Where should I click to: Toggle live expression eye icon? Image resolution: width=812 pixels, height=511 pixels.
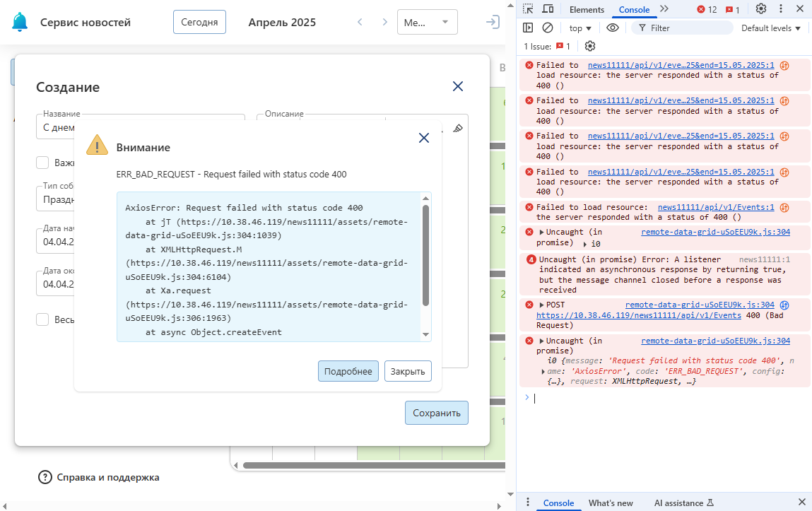pyautogui.click(x=613, y=28)
